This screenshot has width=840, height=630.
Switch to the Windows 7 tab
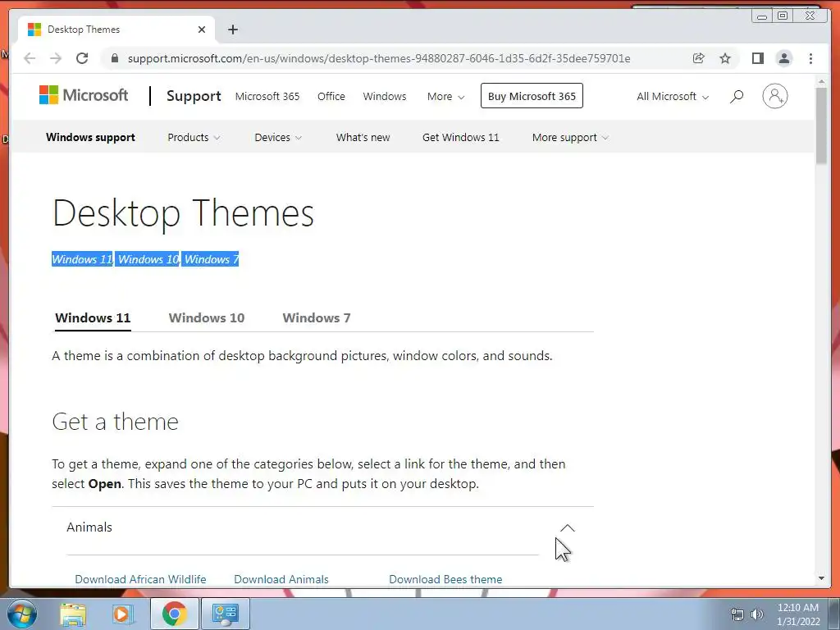click(x=317, y=317)
